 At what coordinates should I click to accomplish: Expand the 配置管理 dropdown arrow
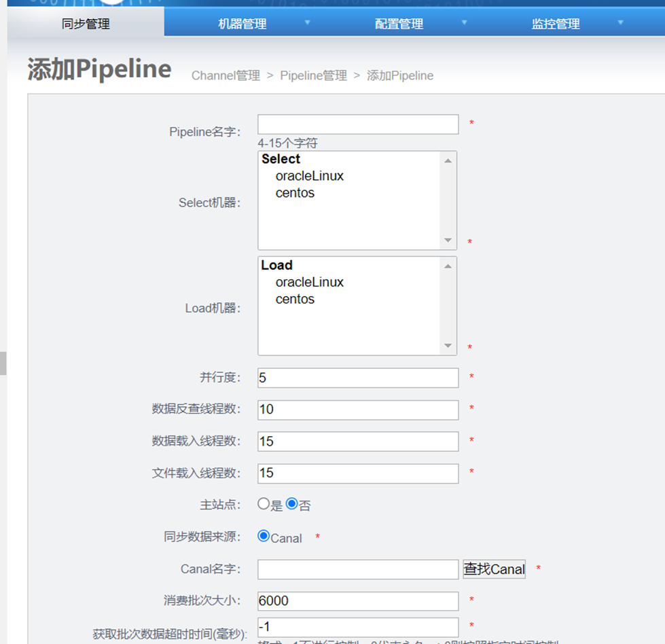click(x=465, y=22)
